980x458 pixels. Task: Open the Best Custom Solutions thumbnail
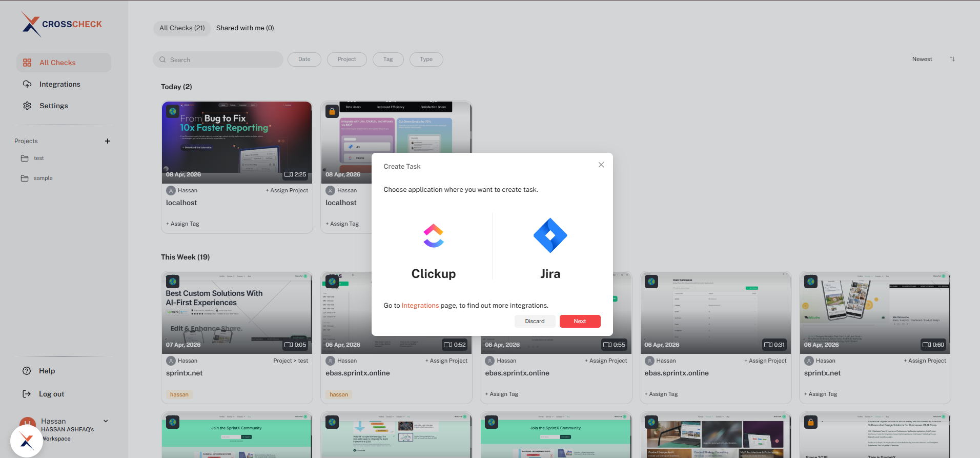[x=237, y=313]
